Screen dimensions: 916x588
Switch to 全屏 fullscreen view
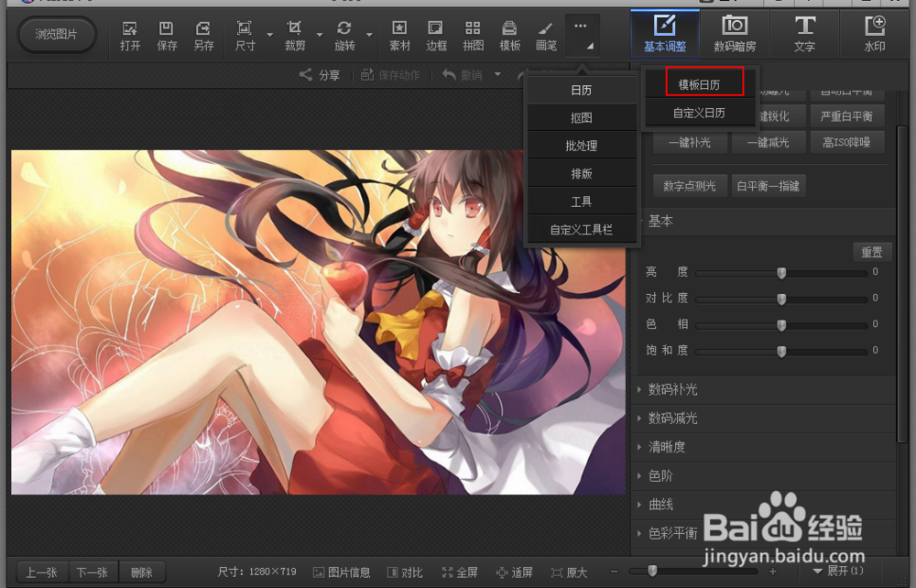(x=460, y=572)
